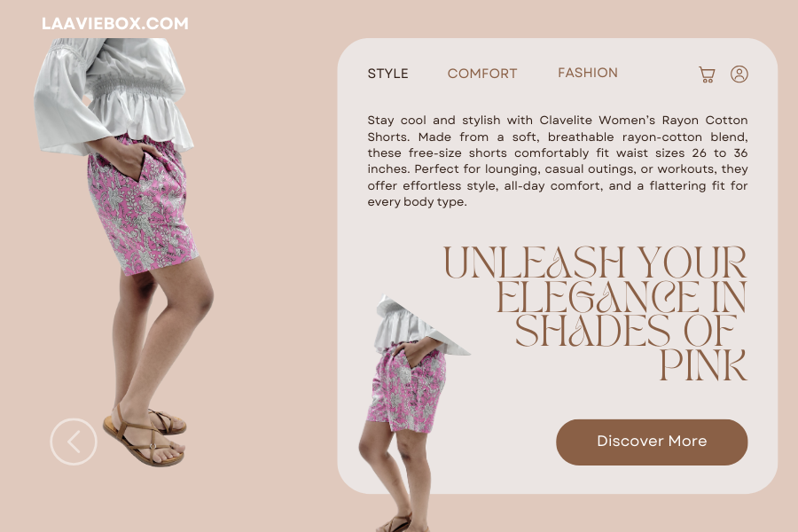
Task: Click the word "PINK" in the headline
Action: pos(703,365)
